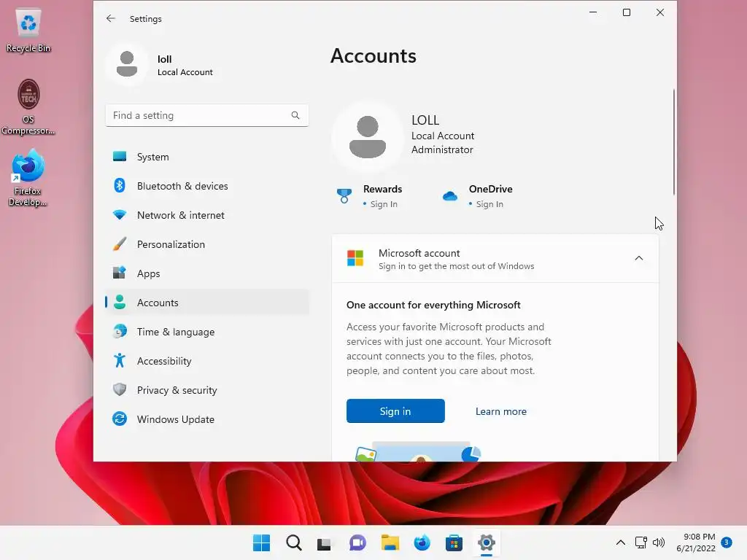Click the Time & language globe icon
The width and height of the screenshot is (747, 560).
[120, 331]
